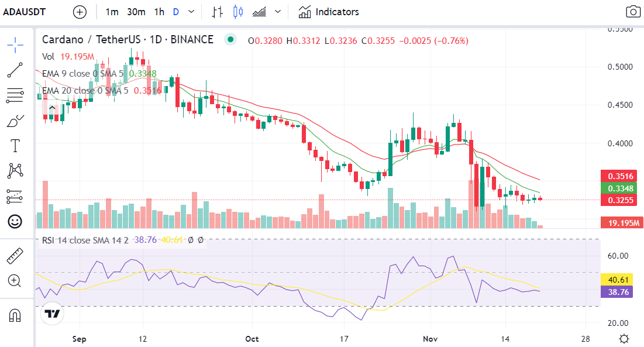Activate the zoom in tool

pos(15,281)
